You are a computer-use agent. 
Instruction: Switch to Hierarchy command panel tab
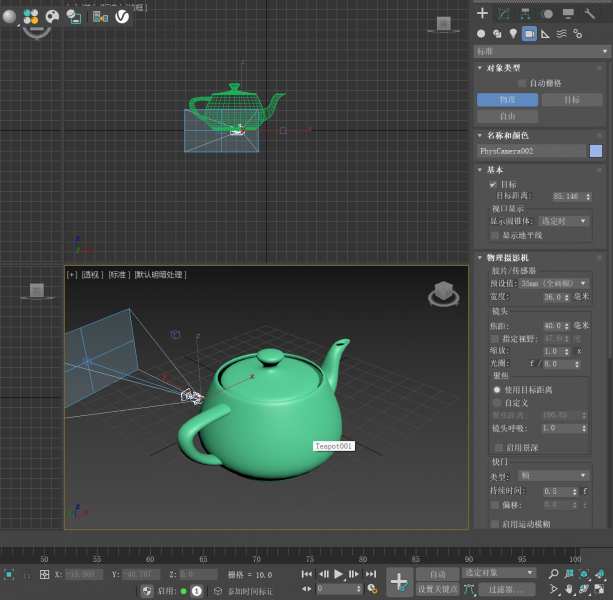point(525,14)
